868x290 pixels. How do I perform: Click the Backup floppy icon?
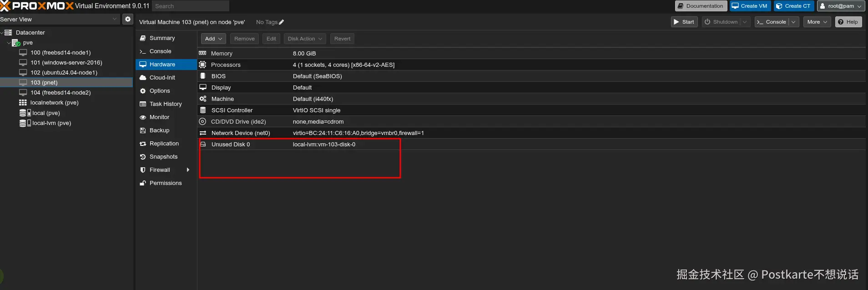(x=143, y=130)
